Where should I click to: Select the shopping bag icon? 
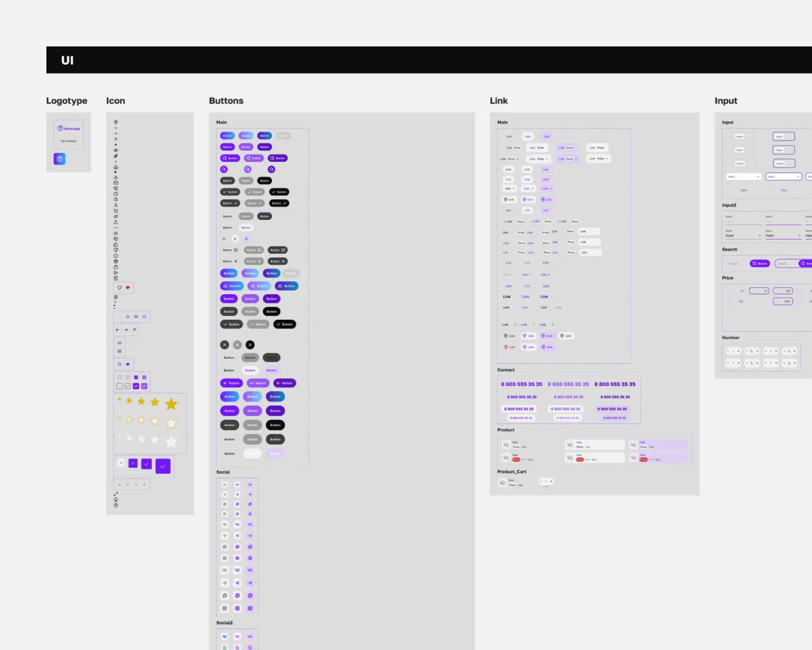[116, 267]
